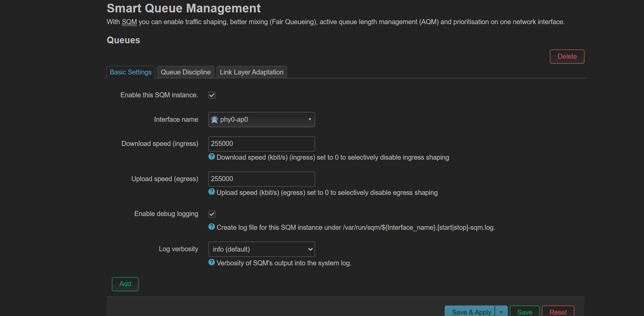Disable the Enable debug logging checkbox
This screenshot has height=316, width=644.
point(212,214)
